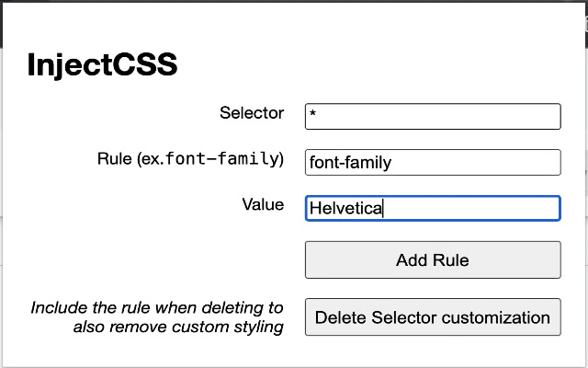The width and height of the screenshot is (588, 368).
Task: Click the monospace font-family example text
Action: 220,159
